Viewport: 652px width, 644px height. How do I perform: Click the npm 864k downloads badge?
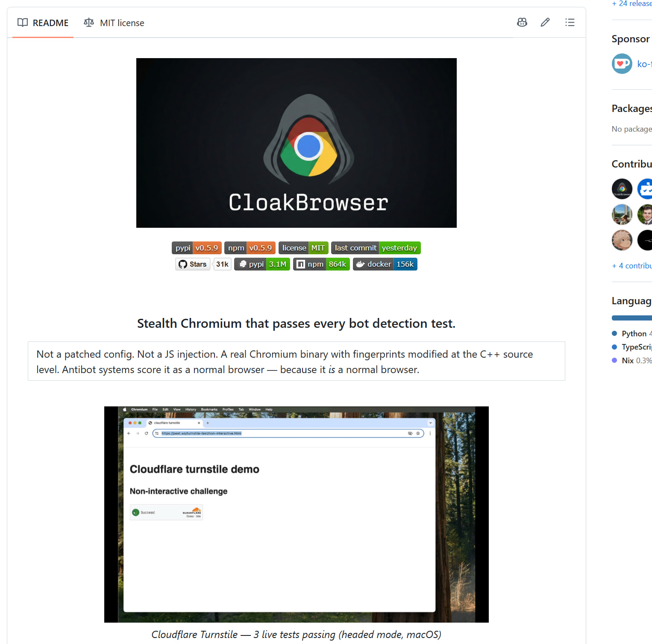(x=321, y=264)
